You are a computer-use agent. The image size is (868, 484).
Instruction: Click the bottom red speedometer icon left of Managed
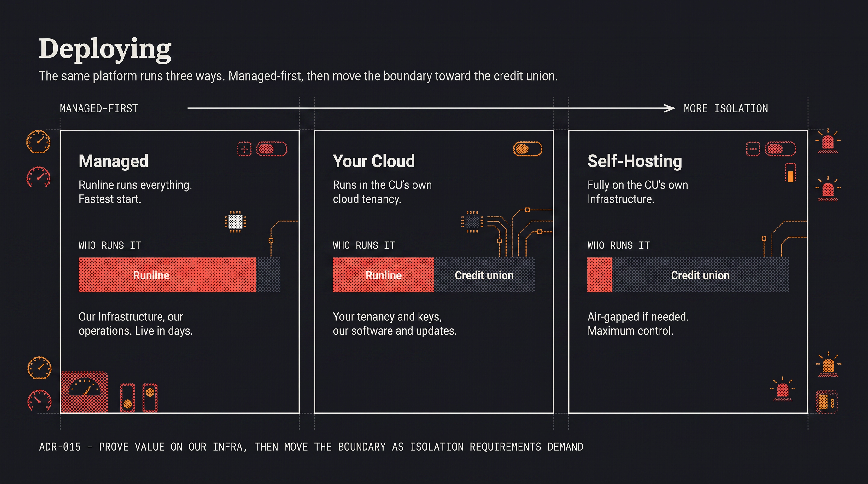click(39, 400)
